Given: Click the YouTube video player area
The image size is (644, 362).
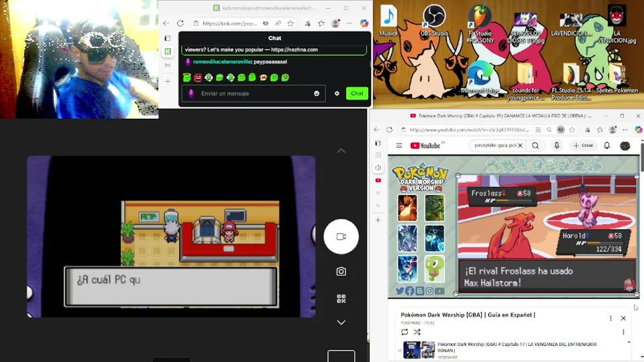Looking at the screenshot, I should [x=513, y=226].
